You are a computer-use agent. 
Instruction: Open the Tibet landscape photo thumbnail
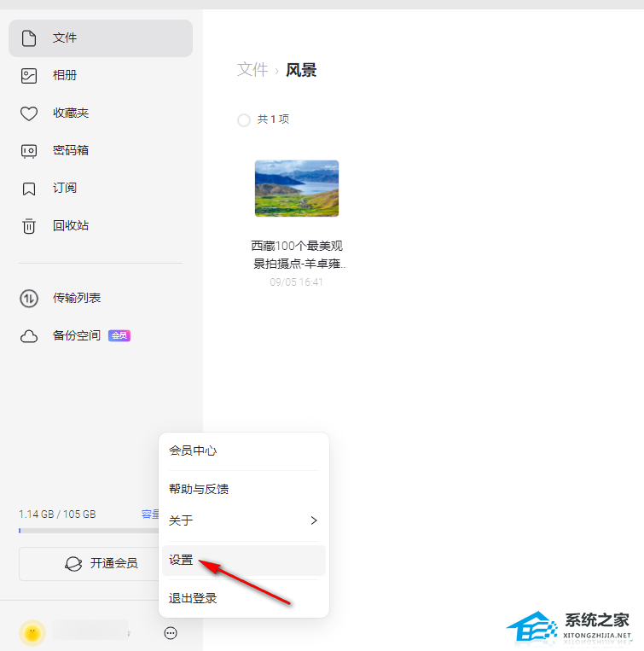[x=297, y=189]
